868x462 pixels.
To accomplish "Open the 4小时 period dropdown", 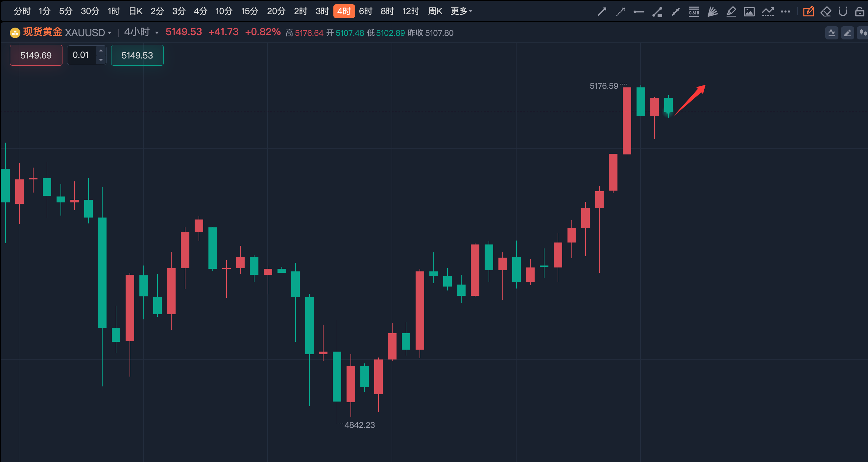I will coord(157,33).
